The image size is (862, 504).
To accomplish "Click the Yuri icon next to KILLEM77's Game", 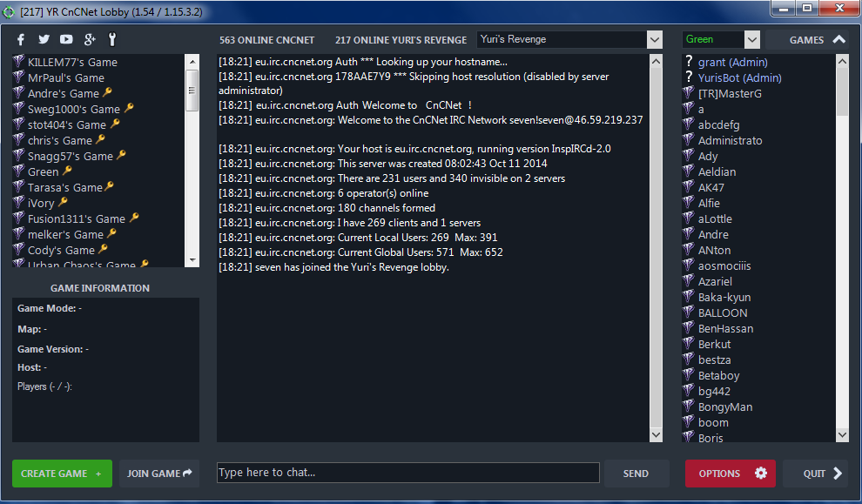I will (x=19, y=61).
